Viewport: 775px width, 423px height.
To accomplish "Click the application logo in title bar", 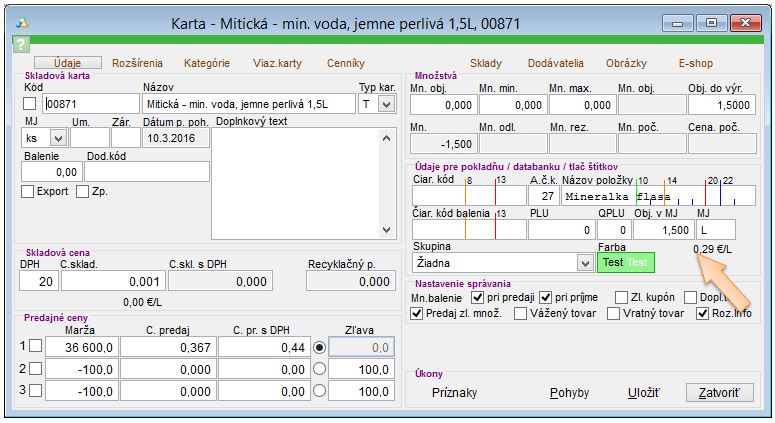I will point(22,23).
